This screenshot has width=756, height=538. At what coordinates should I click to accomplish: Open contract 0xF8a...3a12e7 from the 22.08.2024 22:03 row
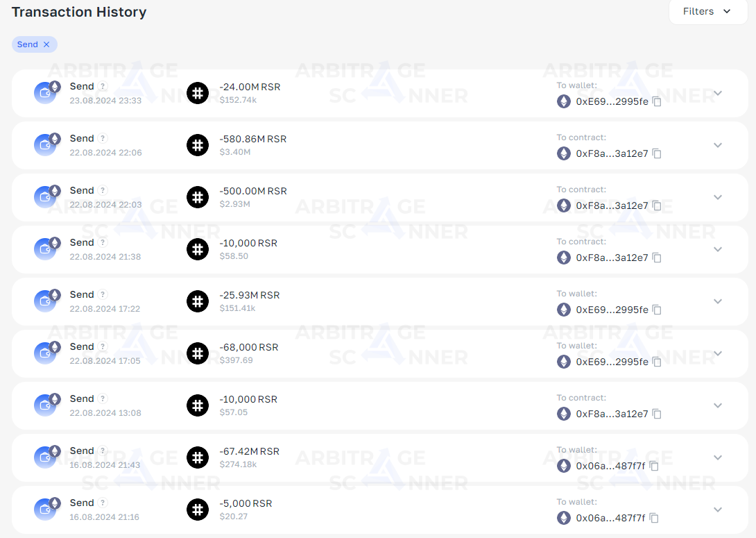612,206
